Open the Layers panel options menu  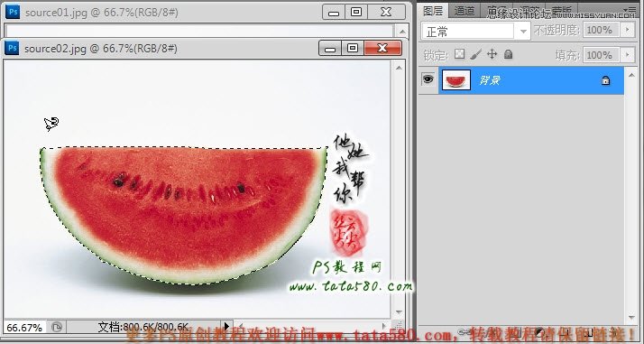[629, 9]
